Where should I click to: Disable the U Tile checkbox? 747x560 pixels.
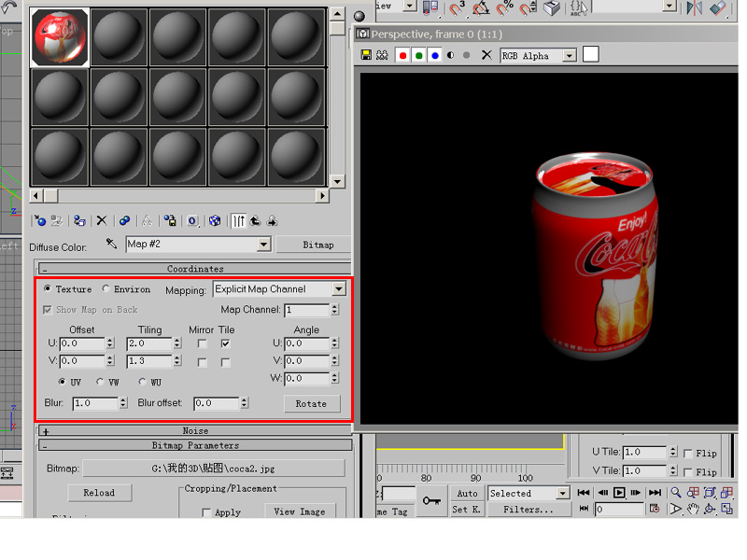pos(225,343)
